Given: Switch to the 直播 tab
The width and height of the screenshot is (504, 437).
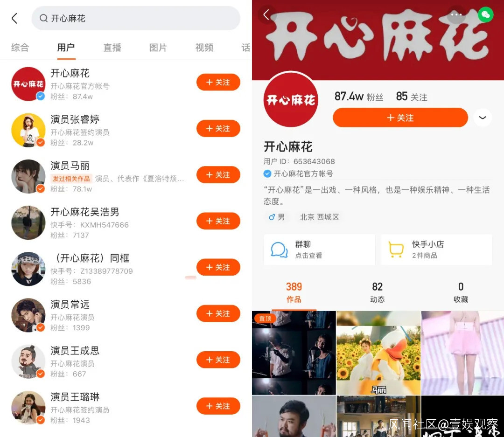Looking at the screenshot, I should tap(112, 48).
